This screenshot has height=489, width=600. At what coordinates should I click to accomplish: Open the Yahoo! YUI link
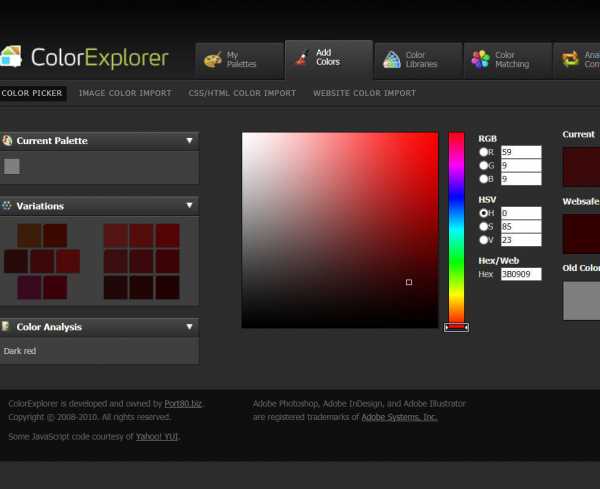(x=157, y=436)
